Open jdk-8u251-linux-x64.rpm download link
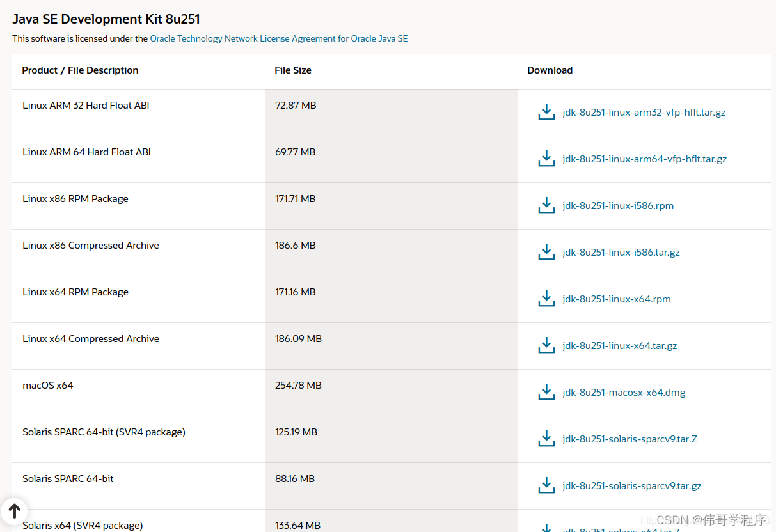The width and height of the screenshot is (776, 532). tap(617, 299)
